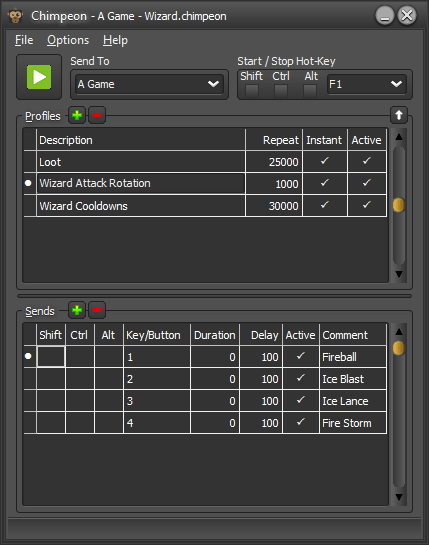The height and width of the screenshot is (545, 429).
Task: Open the hot-key dropdown showing F1
Action: click(x=366, y=84)
